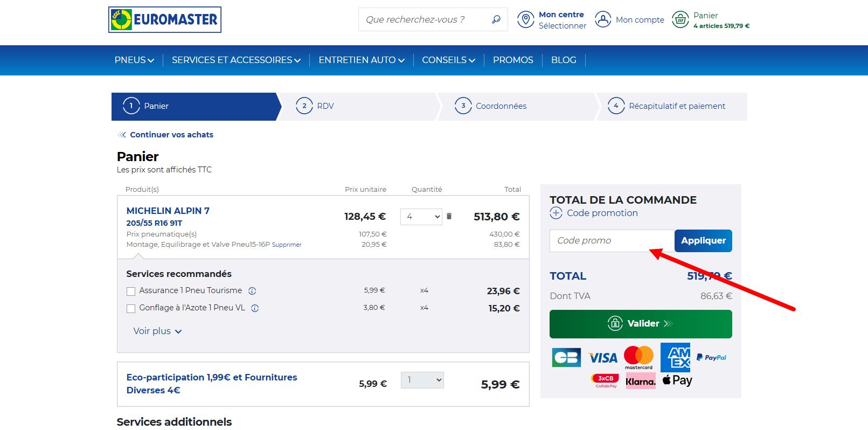
Task: Go to the PROMOS page
Action: [513, 60]
